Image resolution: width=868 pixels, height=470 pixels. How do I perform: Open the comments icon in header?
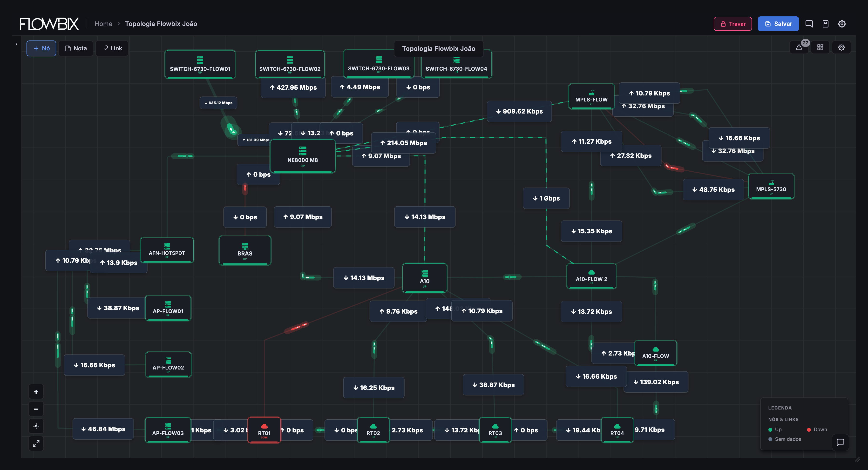pyautogui.click(x=809, y=24)
